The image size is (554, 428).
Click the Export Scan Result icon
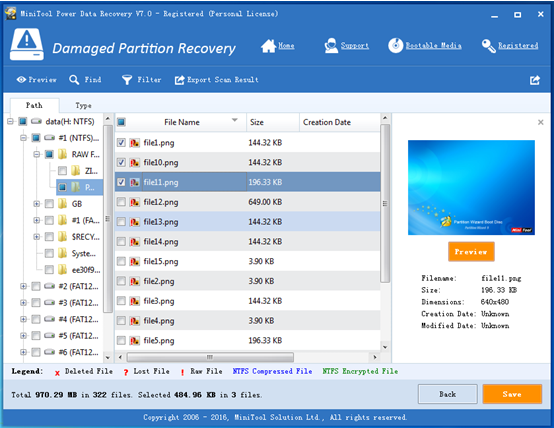179,80
